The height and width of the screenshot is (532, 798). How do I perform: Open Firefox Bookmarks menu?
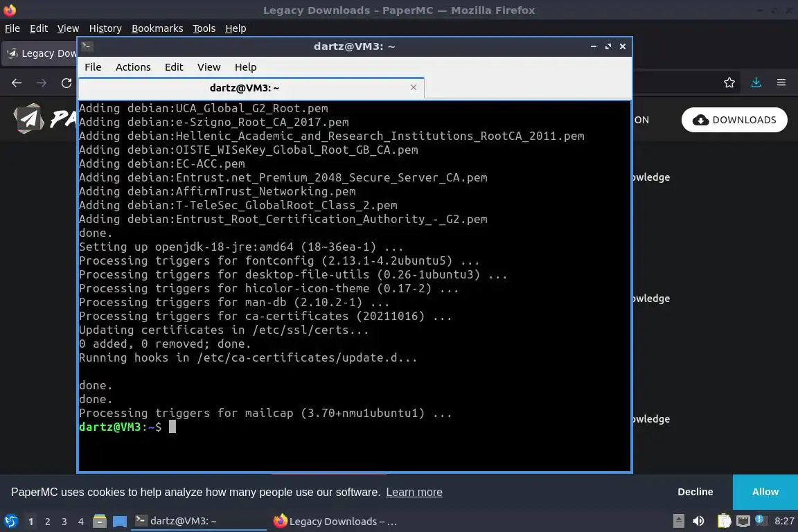(x=157, y=28)
